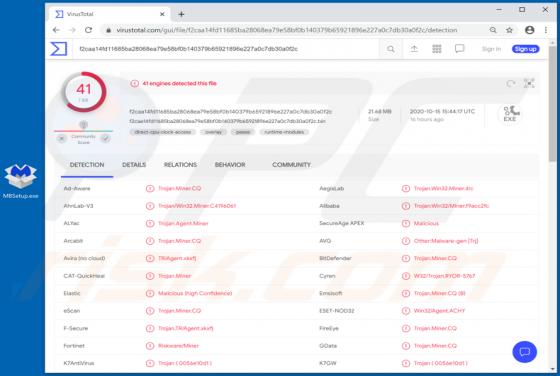This screenshot has width=560, height=376.
Task: Open the blue chat support bubble
Action: click(x=524, y=352)
